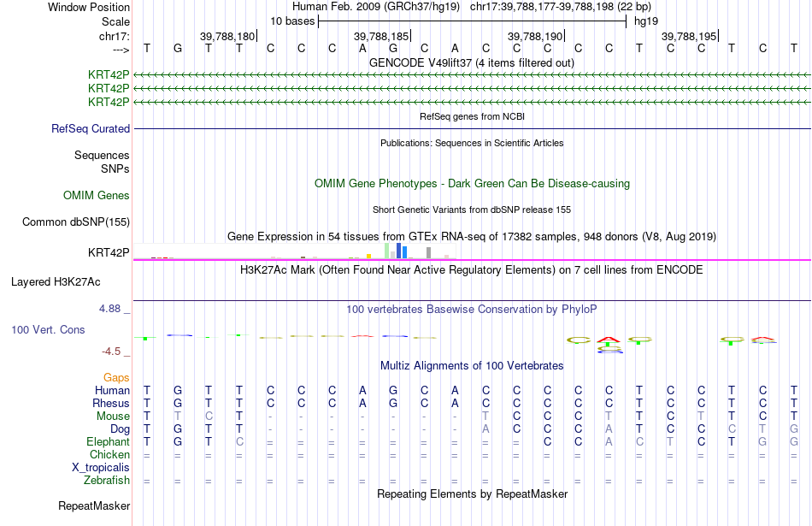Click the Rhesus species label
812x526 pixels.
coord(111,403)
